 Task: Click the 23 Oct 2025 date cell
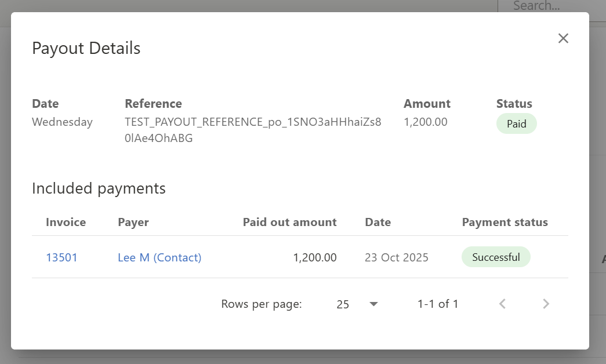pyautogui.click(x=397, y=257)
